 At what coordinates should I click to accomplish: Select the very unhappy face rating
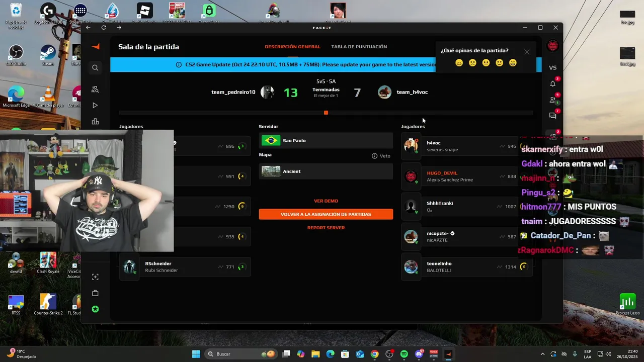(459, 63)
